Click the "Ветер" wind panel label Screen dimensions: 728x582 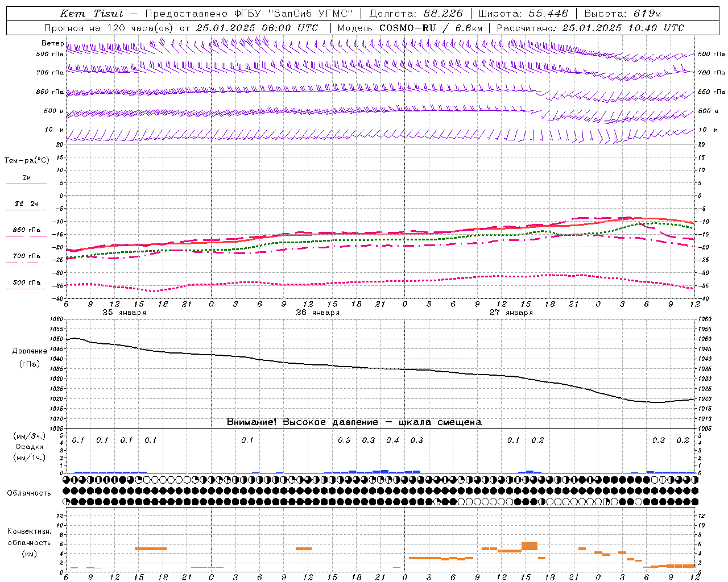pos(52,43)
